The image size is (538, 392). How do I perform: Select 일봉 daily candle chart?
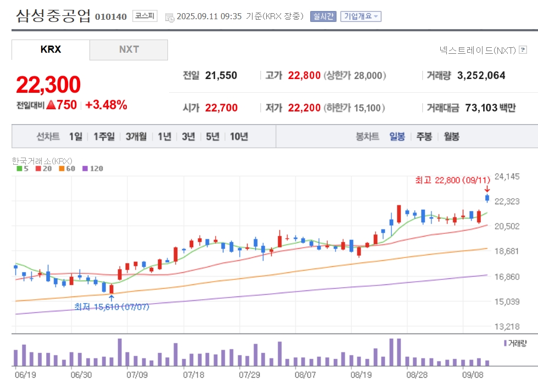click(397, 137)
